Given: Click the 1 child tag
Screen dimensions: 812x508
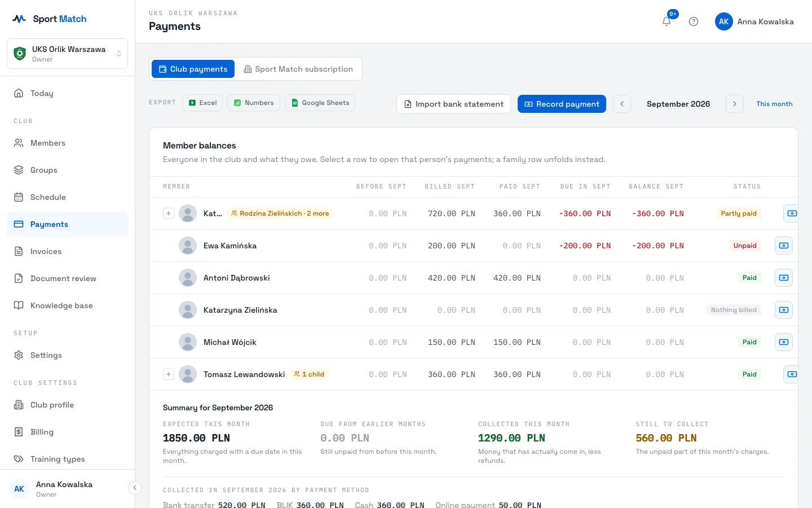Looking at the screenshot, I should (309, 374).
